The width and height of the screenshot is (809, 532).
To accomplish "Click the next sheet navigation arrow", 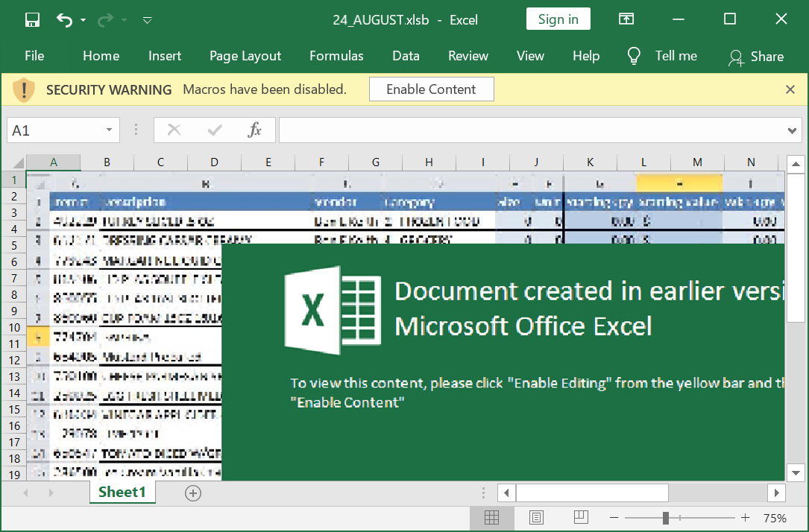I will (x=51, y=493).
